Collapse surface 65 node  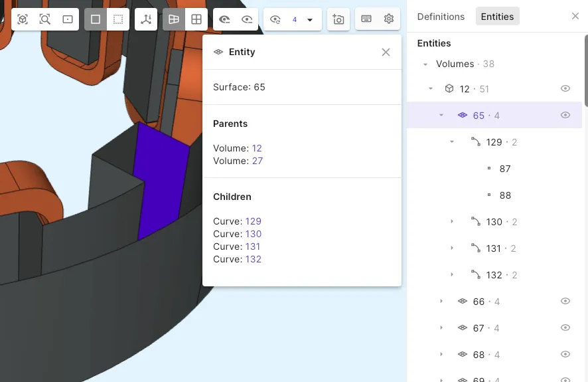coord(441,115)
